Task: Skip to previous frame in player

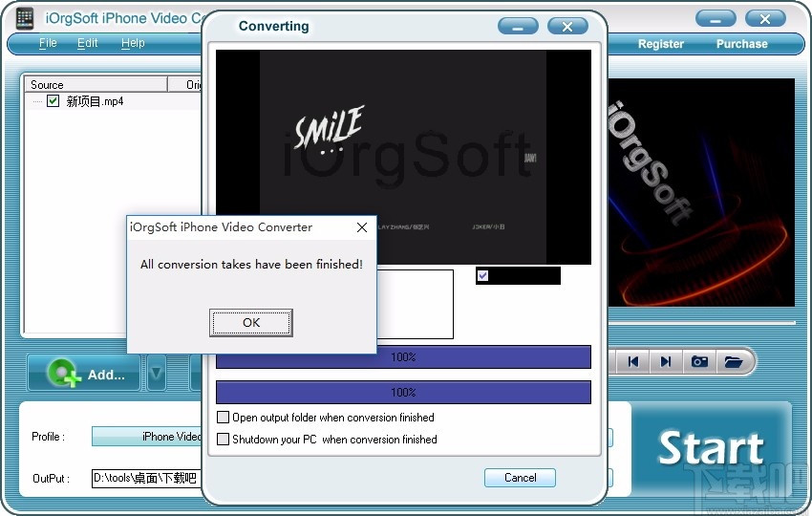Action: (x=632, y=361)
